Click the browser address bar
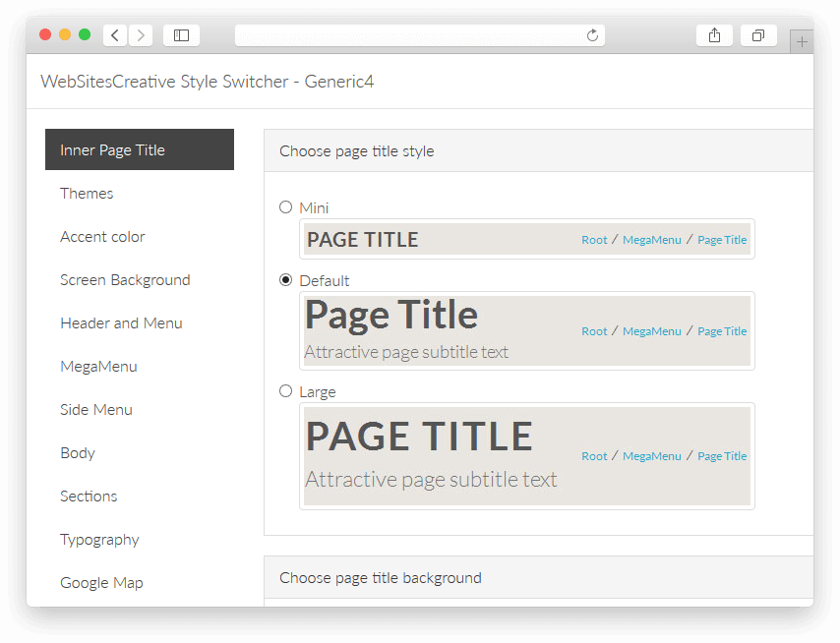The width and height of the screenshot is (840, 643). pos(410,35)
